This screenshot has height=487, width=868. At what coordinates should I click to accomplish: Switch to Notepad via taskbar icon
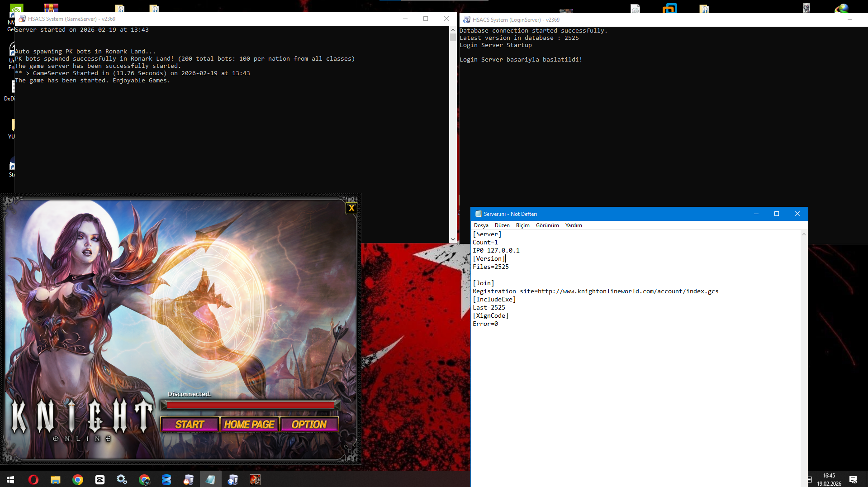pos(211,479)
